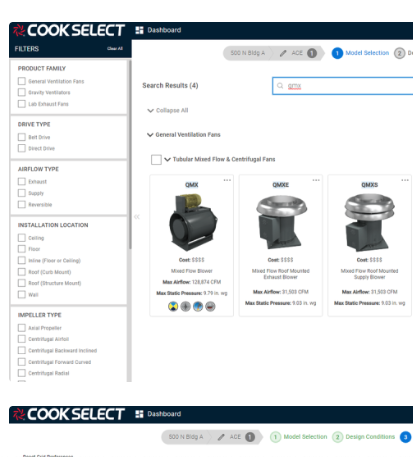Screen dimensions: 413x457
Task: Click the QMXS model title link
Action: tap(370, 185)
